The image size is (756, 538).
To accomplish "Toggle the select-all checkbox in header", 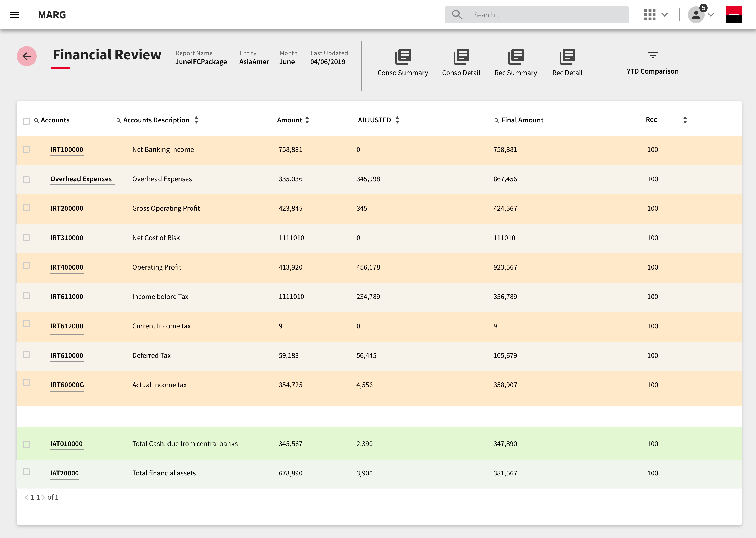I will pos(26,121).
